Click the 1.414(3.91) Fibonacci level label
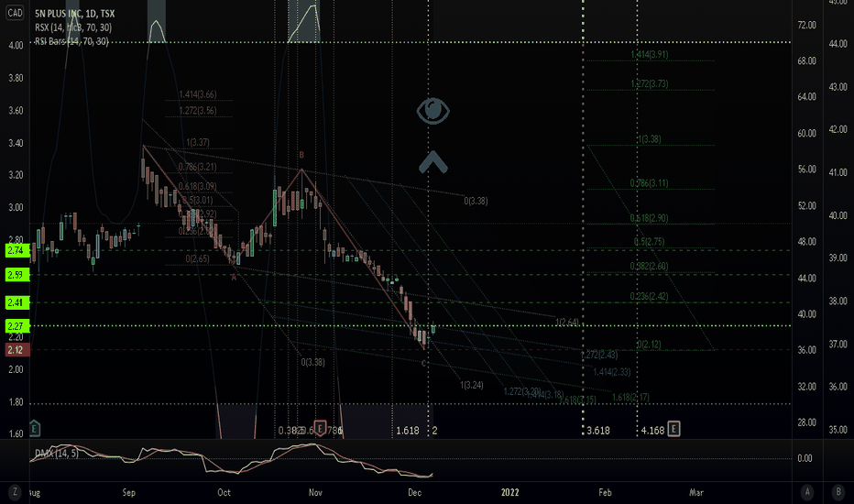The height and width of the screenshot is (504, 854). (650, 54)
